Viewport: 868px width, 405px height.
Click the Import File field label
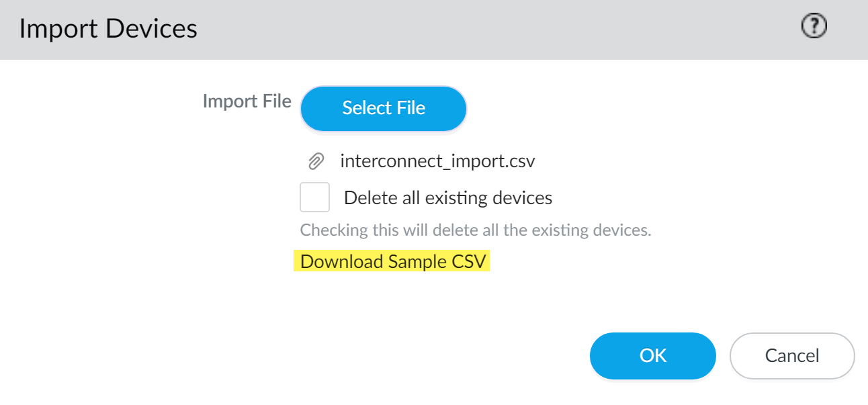247,101
